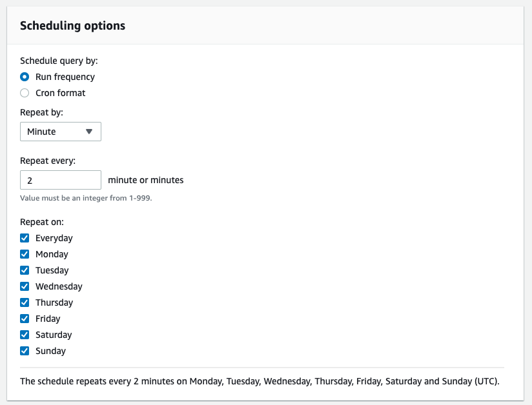Select the Run frequency radio button
Image resolution: width=532 pixels, height=405 pixels.
pyautogui.click(x=25, y=77)
